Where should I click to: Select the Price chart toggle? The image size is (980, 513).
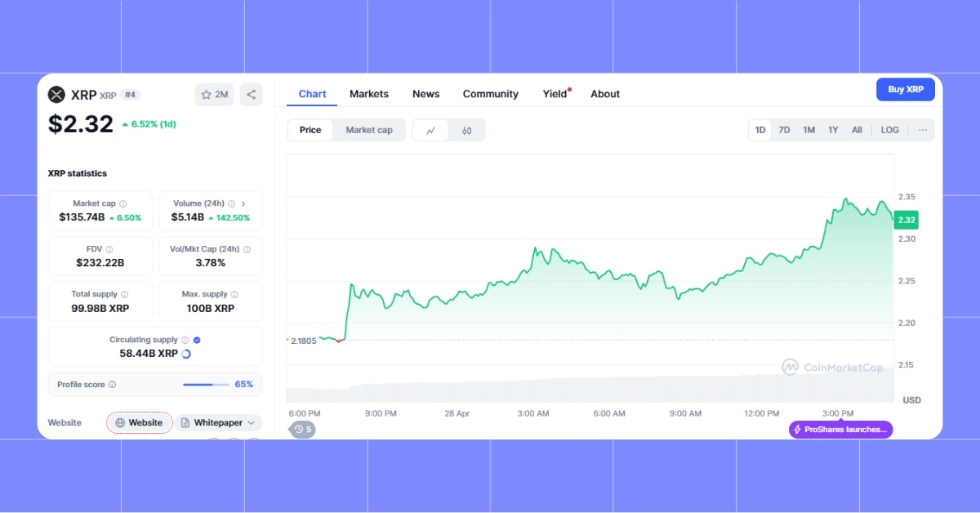310,130
